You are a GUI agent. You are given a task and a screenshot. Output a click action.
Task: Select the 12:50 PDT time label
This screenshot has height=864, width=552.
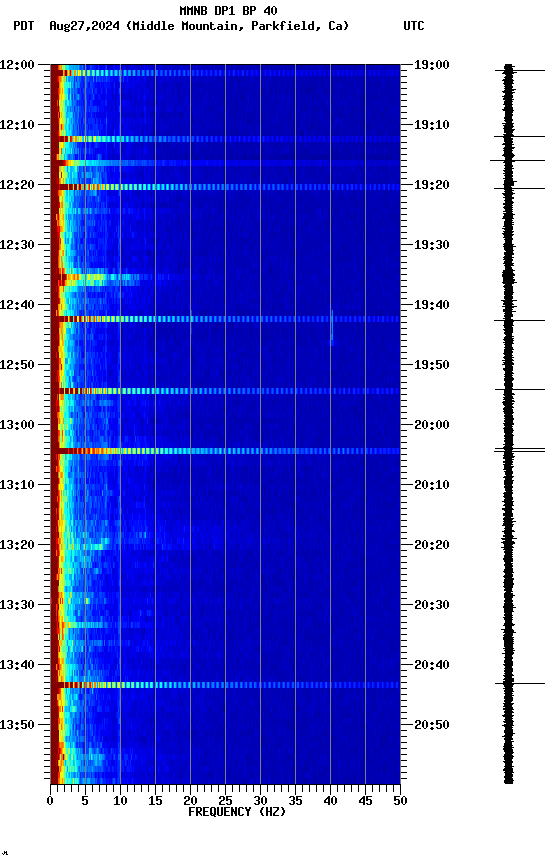pos(17,365)
